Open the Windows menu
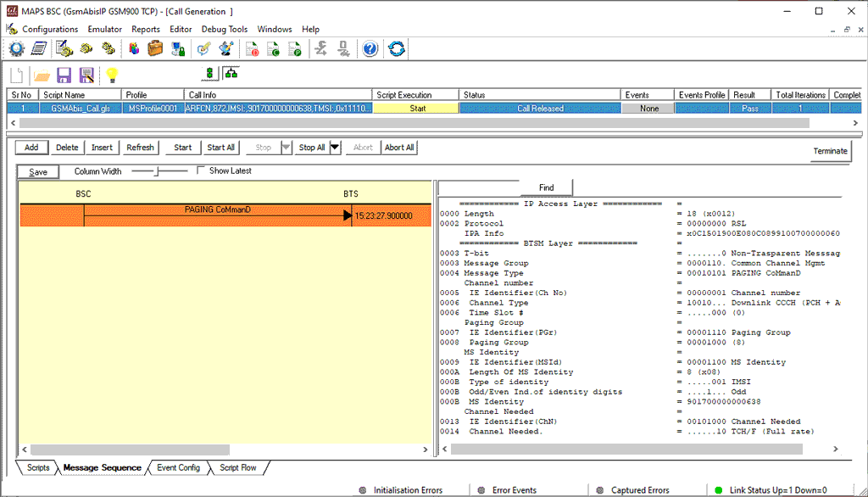This screenshot has width=868, height=497. click(275, 30)
